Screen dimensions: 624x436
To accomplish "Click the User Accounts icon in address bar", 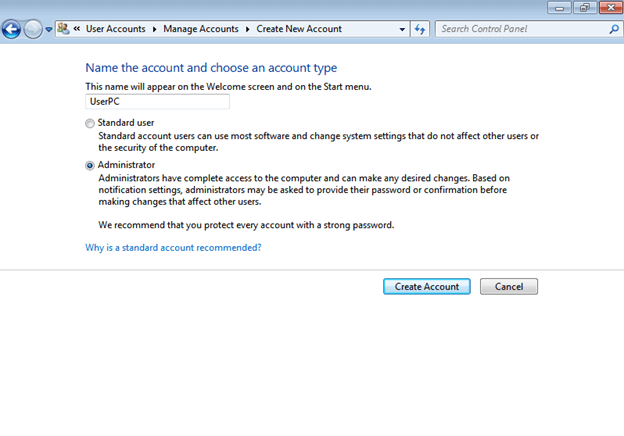I will pos(63,29).
